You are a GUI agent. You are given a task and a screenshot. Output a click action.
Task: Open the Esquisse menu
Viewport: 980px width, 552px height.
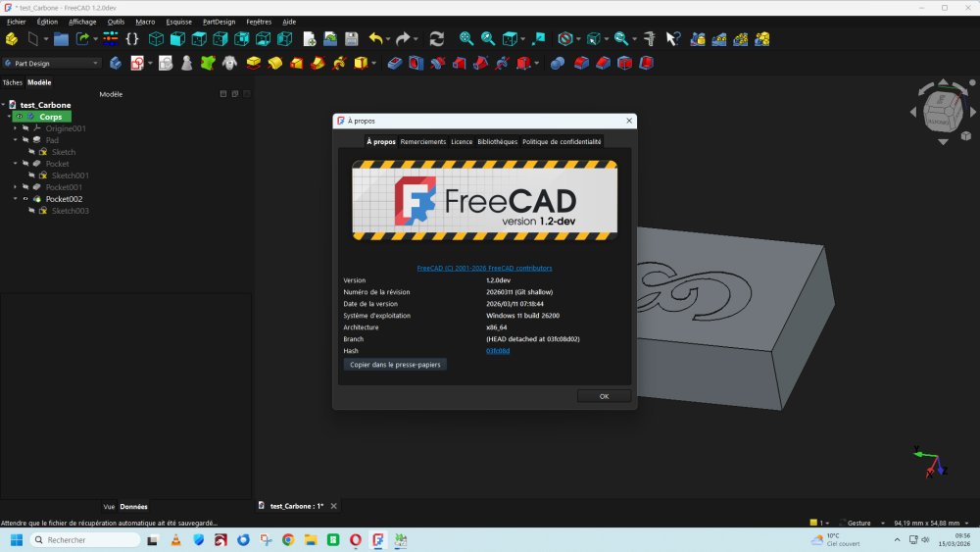(178, 22)
